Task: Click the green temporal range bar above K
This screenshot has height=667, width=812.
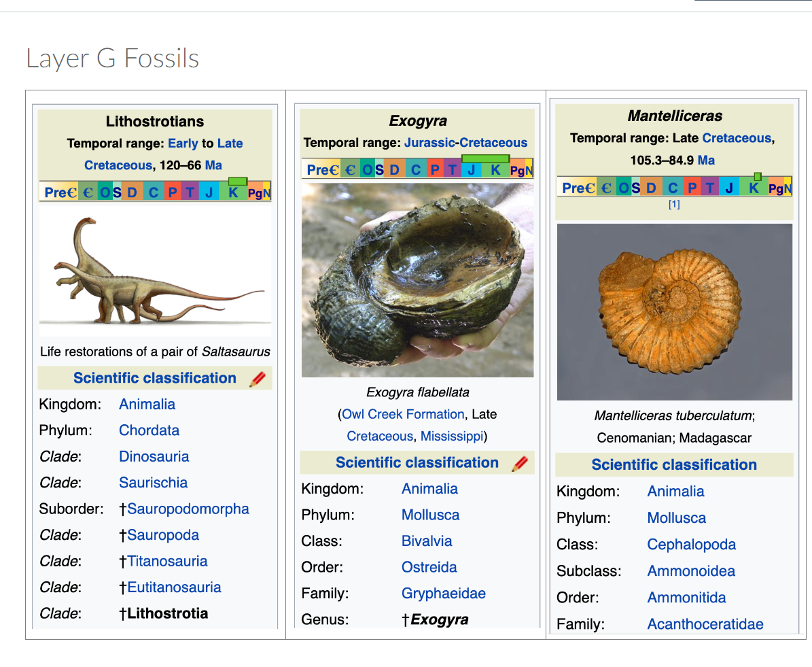Action: pyautogui.click(x=236, y=181)
